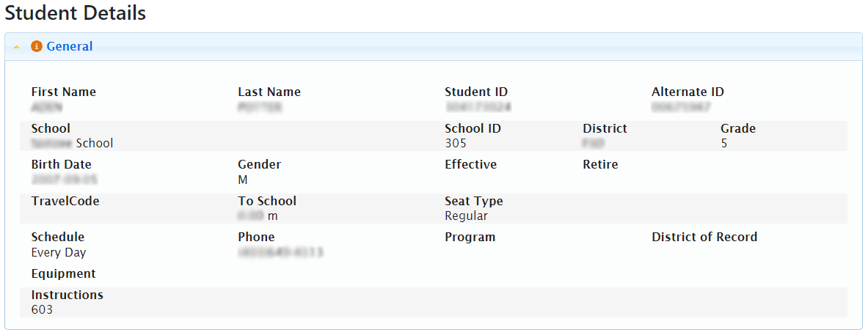Image resolution: width=868 pixels, height=335 pixels.
Task: Collapse the General section using the caret
Action: point(17,48)
